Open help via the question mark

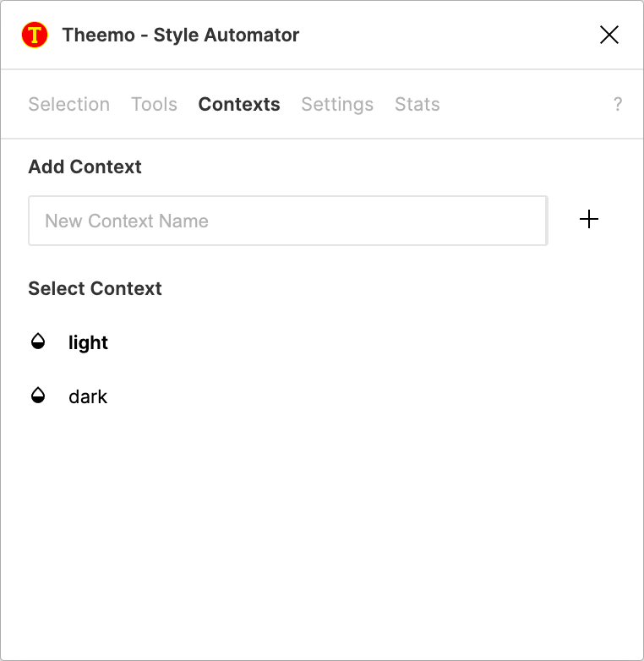click(x=618, y=104)
